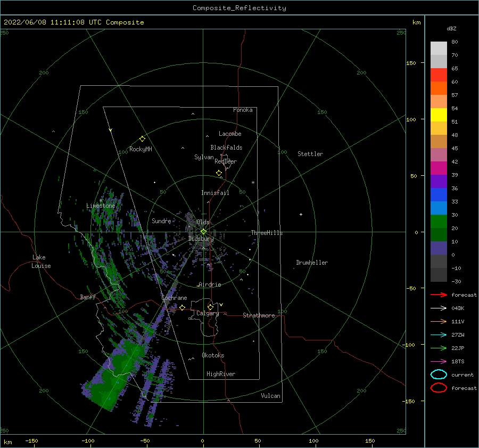Image resolution: width=479 pixels, height=448 pixels.
Task: Select the purple 10 dBZ color swatch
Action: click(x=439, y=248)
